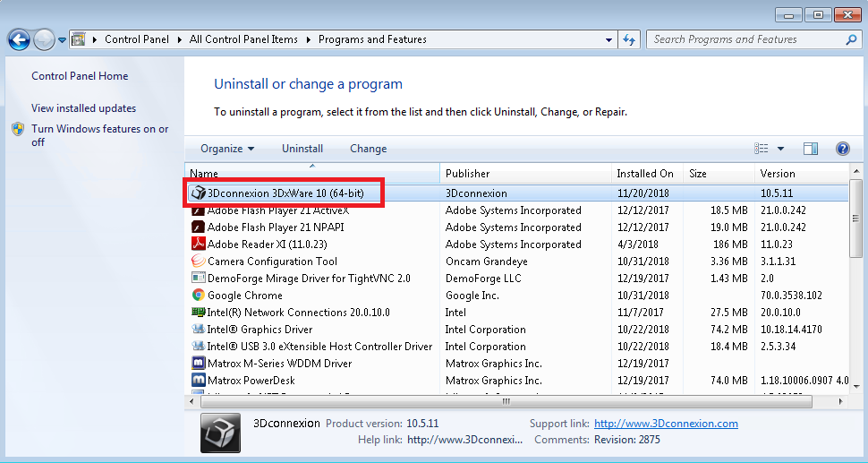
Task: Expand the change view options arrow
Action: (x=780, y=149)
